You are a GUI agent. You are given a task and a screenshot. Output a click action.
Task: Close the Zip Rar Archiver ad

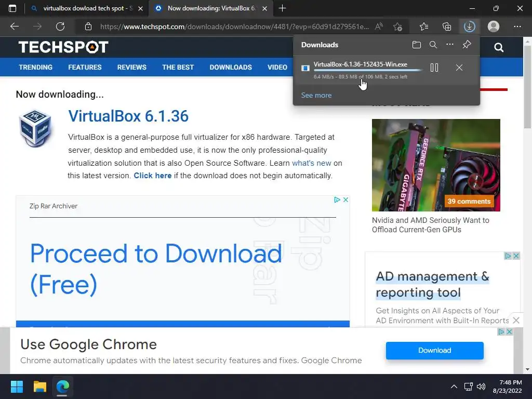click(x=345, y=200)
